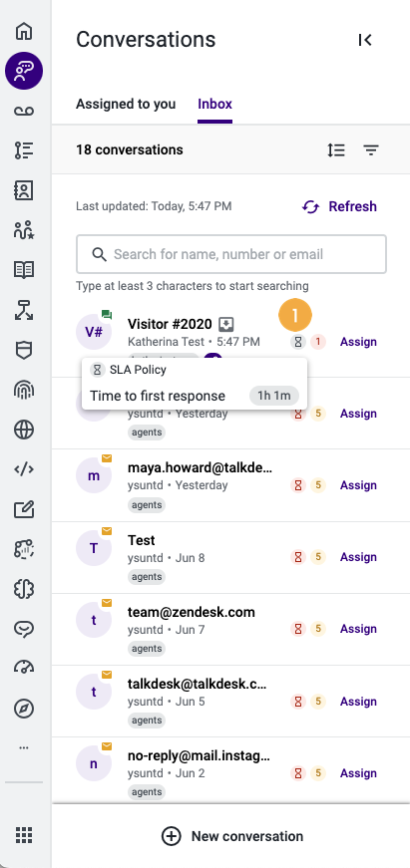410x868 pixels.
Task: Open the knowledge base open-book icon
Action: (x=24, y=270)
